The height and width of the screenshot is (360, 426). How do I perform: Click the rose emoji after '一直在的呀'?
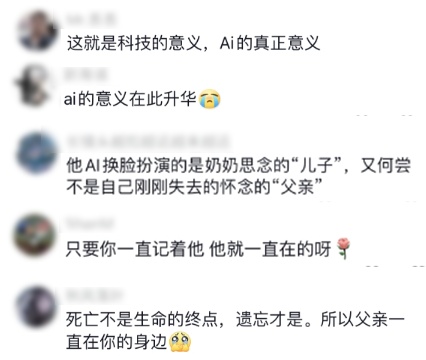point(343,248)
